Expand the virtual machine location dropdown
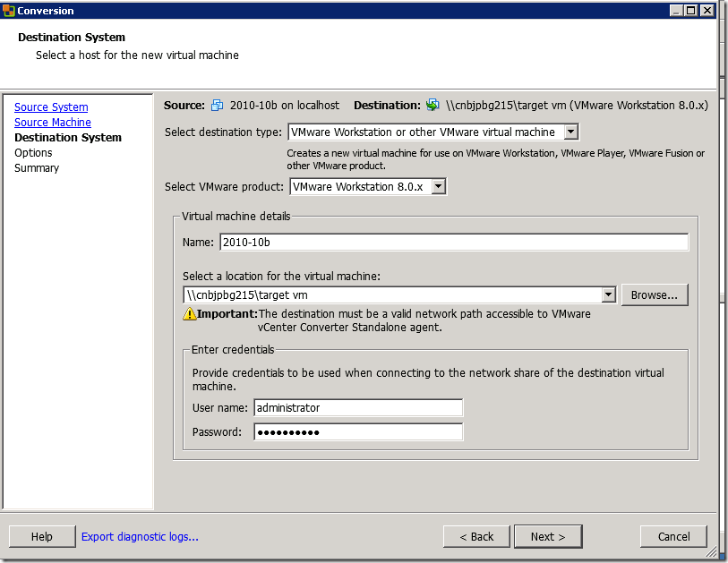728x563 pixels. (x=609, y=294)
